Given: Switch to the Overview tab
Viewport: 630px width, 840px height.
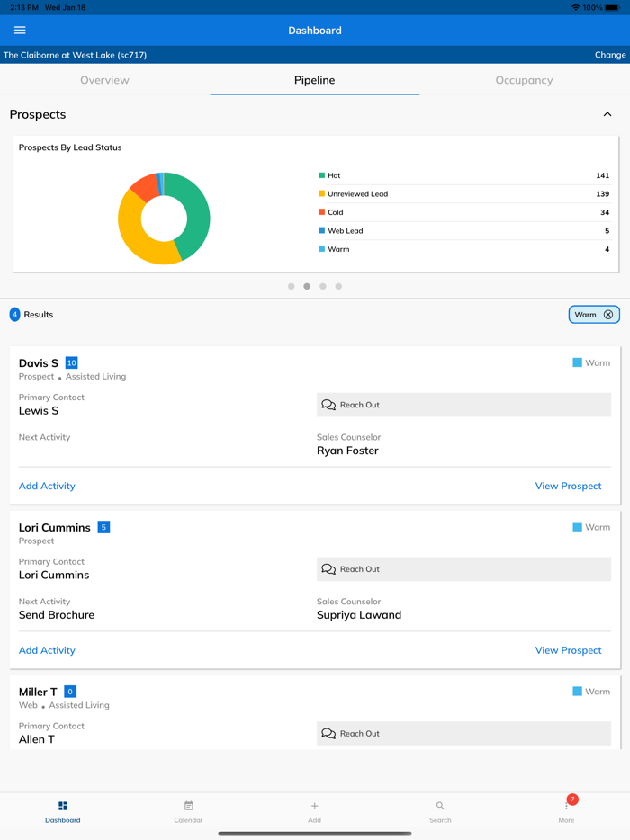Looking at the screenshot, I should point(104,80).
